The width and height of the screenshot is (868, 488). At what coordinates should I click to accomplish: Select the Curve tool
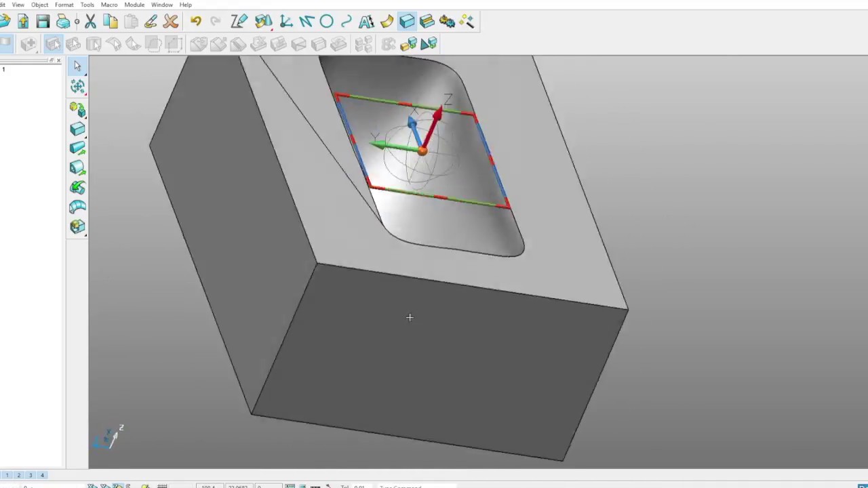tap(347, 22)
